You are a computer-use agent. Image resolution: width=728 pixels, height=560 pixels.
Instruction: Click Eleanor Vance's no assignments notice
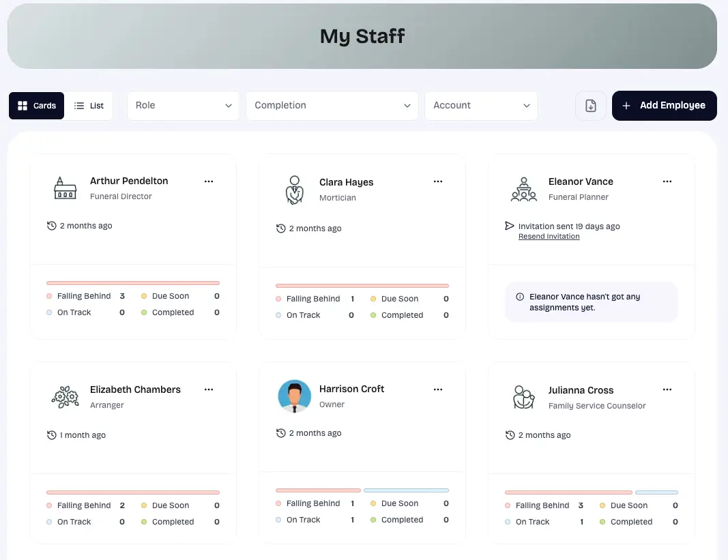point(591,301)
